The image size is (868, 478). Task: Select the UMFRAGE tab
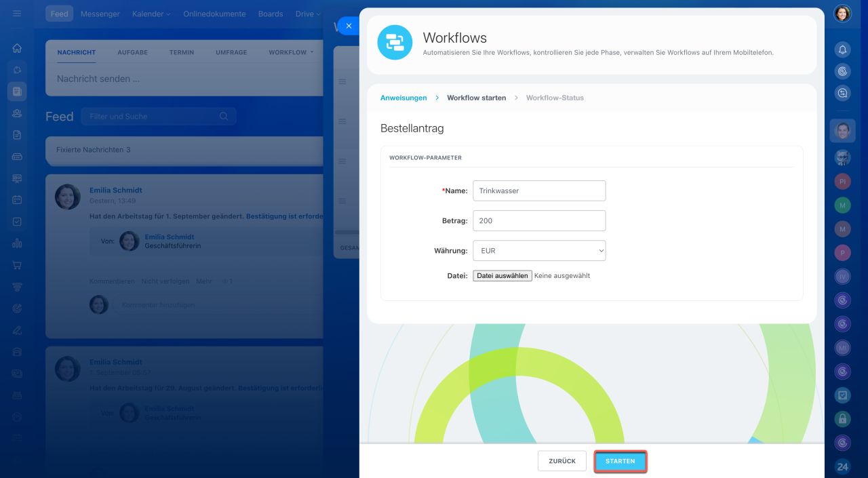point(231,52)
